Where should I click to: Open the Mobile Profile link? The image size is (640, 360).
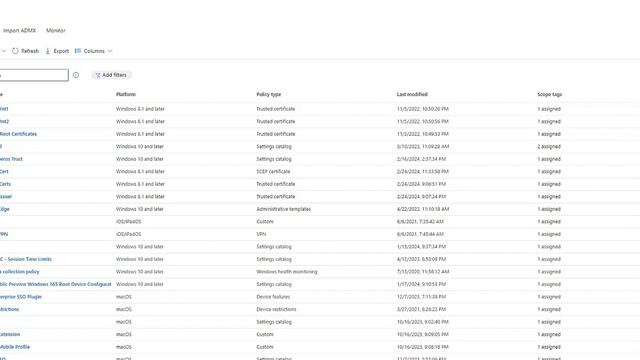click(x=15, y=347)
